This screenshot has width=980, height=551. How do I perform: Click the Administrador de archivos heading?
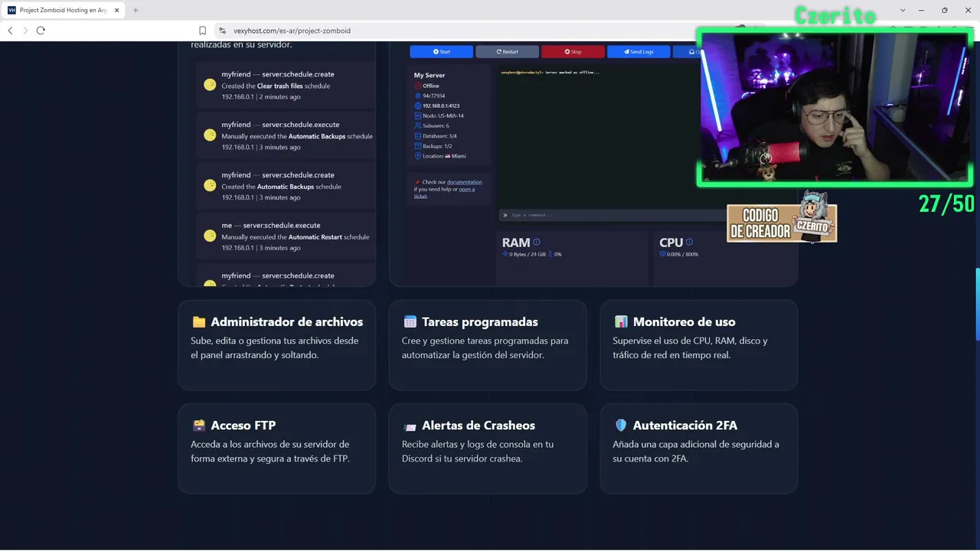[287, 322]
